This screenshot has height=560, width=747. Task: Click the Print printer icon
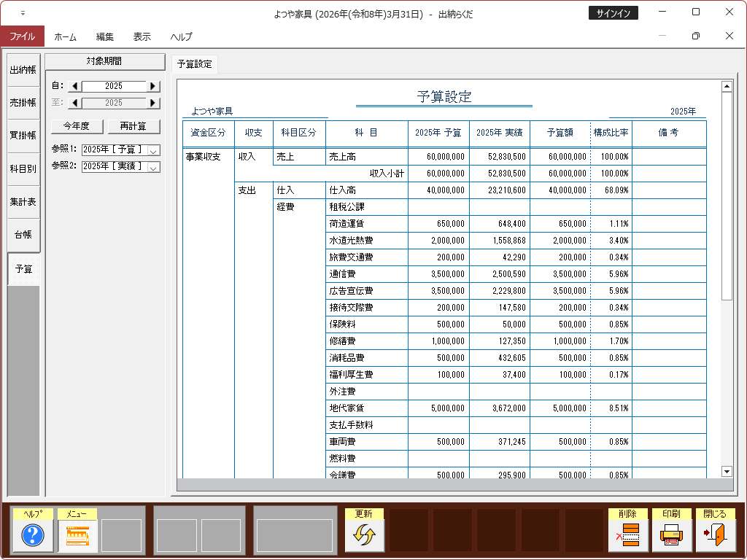(671, 536)
